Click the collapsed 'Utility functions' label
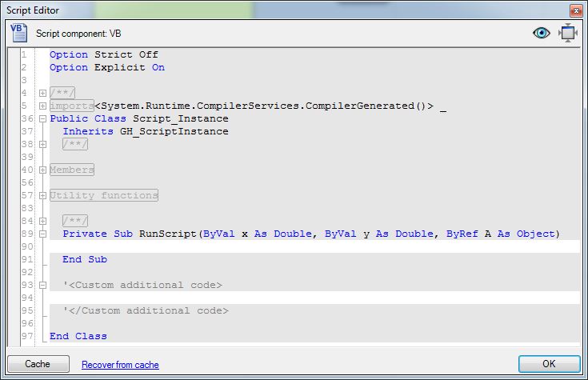The width and height of the screenshot is (588, 380). [104, 195]
